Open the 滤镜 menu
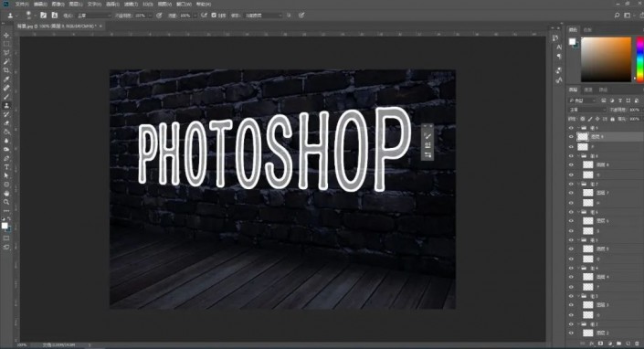 (x=131, y=4)
